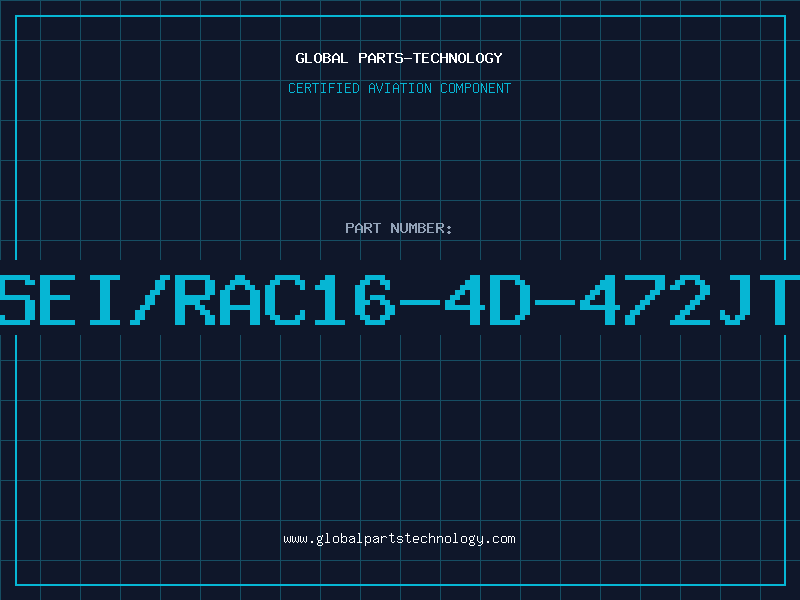This screenshot has height=600, width=800.
Task: Click the part number SEI/RAC16-4D-472JT
Action: pyautogui.click(x=400, y=300)
